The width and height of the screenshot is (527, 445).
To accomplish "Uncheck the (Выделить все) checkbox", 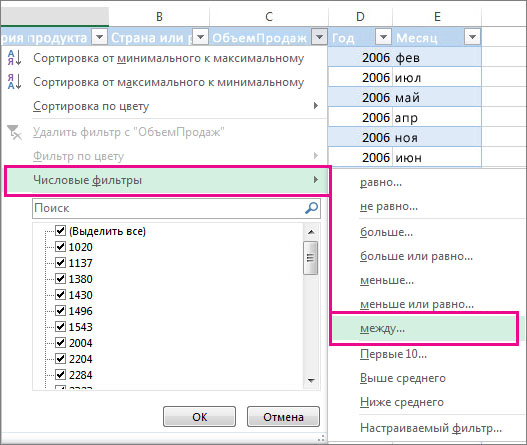I will [60, 231].
